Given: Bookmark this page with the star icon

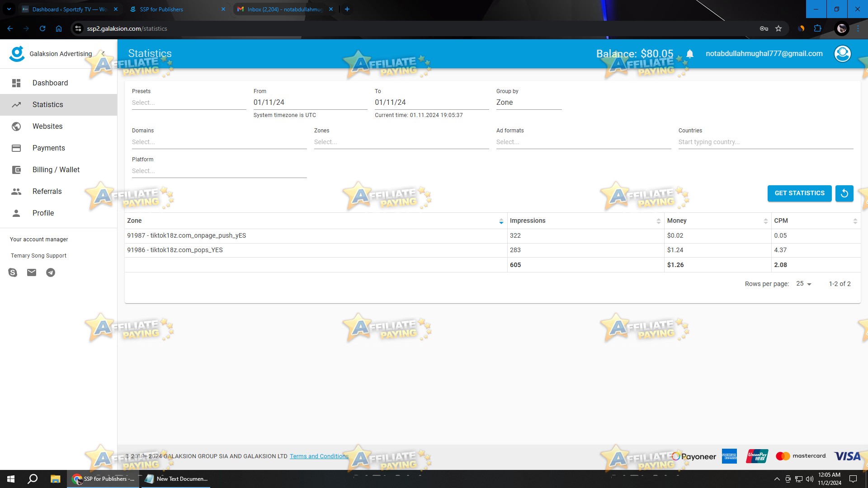Looking at the screenshot, I should [x=778, y=28].
